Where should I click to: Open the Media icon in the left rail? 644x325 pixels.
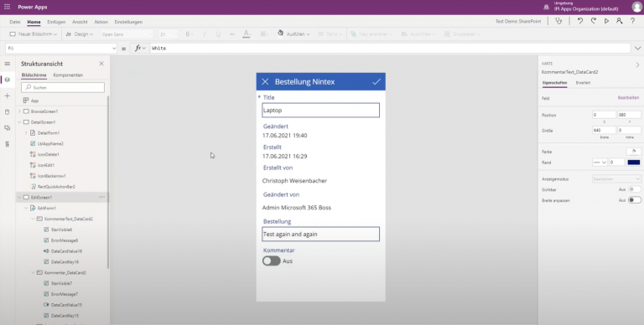(x=7, y=128)
